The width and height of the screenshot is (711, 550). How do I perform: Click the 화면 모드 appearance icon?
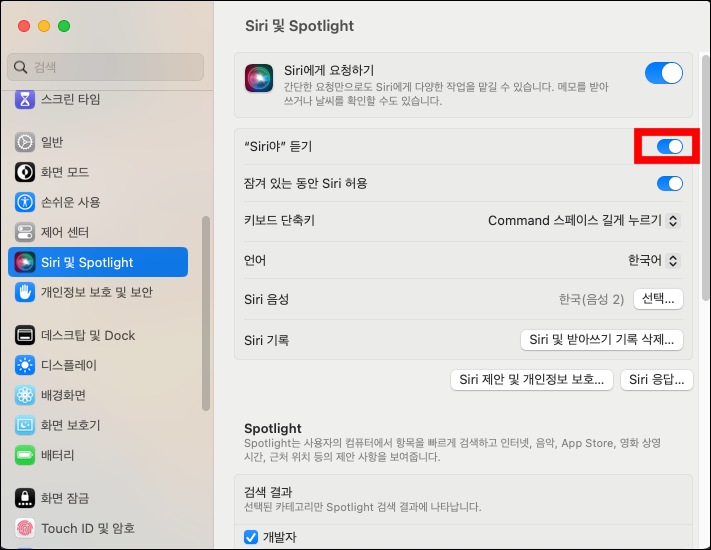coord(24,172)
